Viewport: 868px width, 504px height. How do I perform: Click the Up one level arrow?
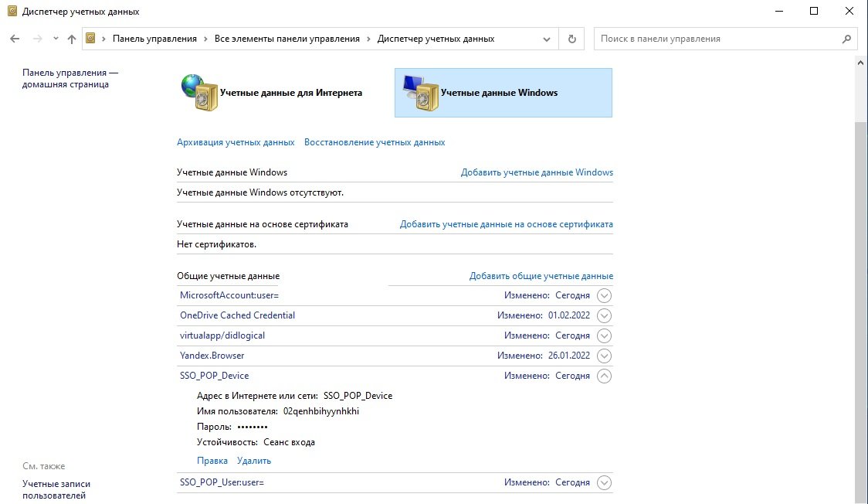coord(72,39)
